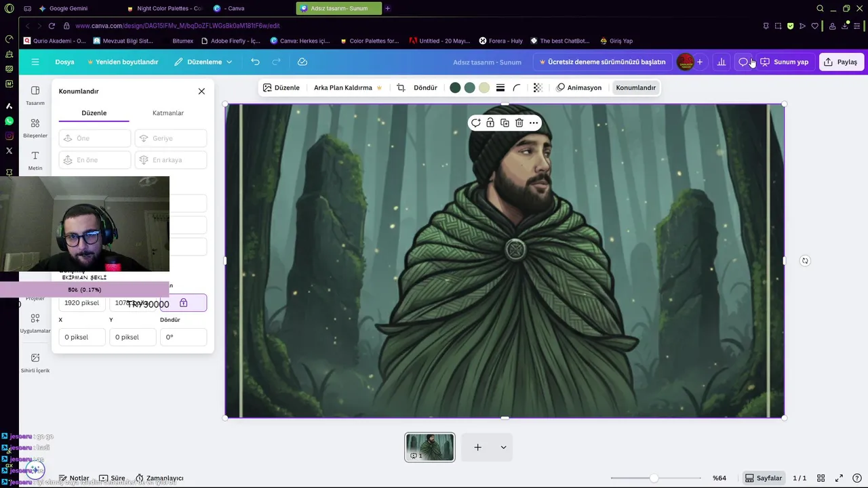
Task: Click the width field showing 1920 piksel
Action: (82, 303)
